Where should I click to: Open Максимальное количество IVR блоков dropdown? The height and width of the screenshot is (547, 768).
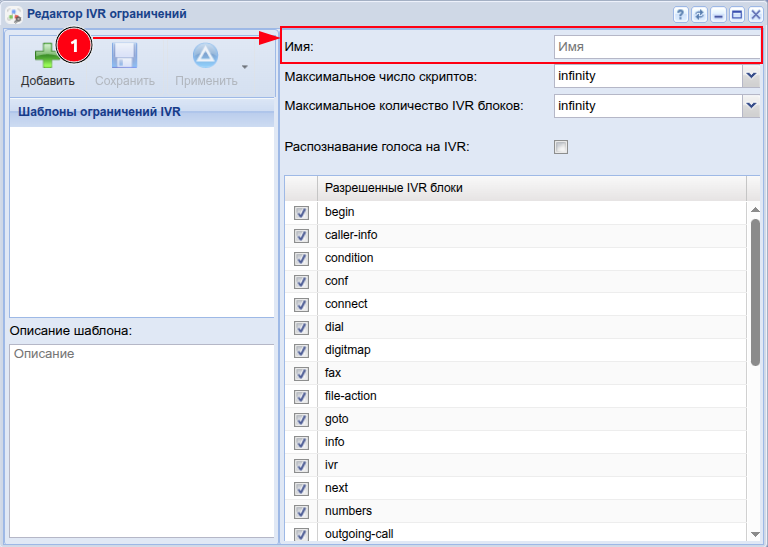(751, 106)
